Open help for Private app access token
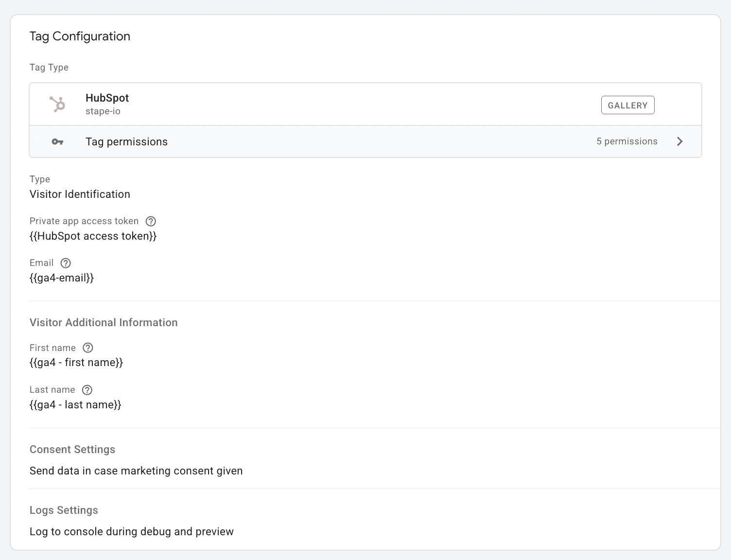Image resolution: width=731 pixels, height=560 pixels. (x=151, y=221)
